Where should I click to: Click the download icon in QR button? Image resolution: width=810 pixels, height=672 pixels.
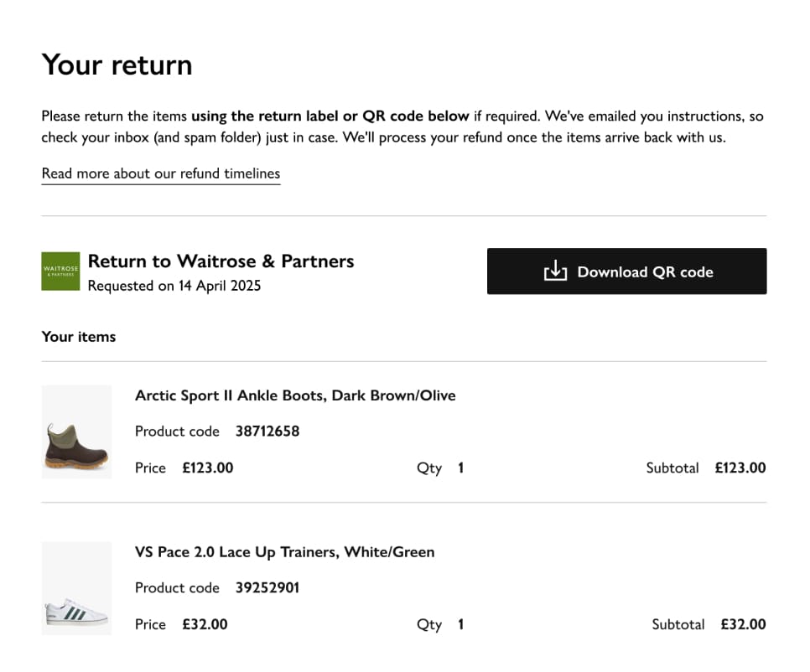click(x=555, y=271)
